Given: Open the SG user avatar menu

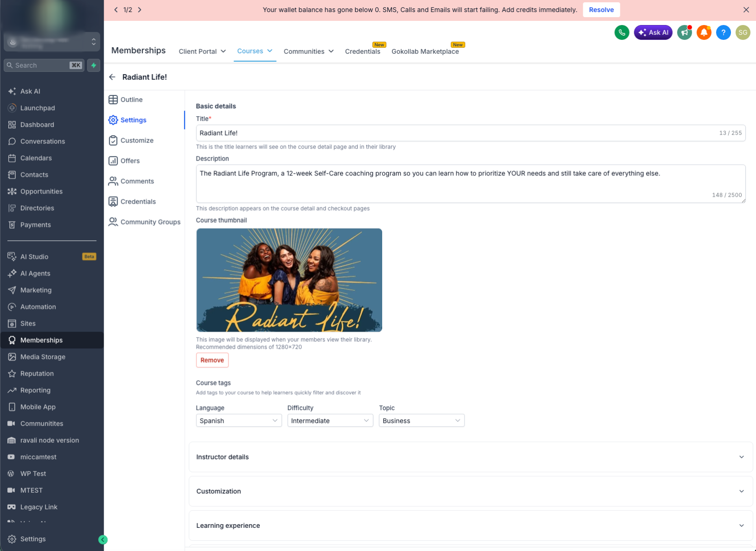Looking at the screenshot, I should (x=743, y=32).
